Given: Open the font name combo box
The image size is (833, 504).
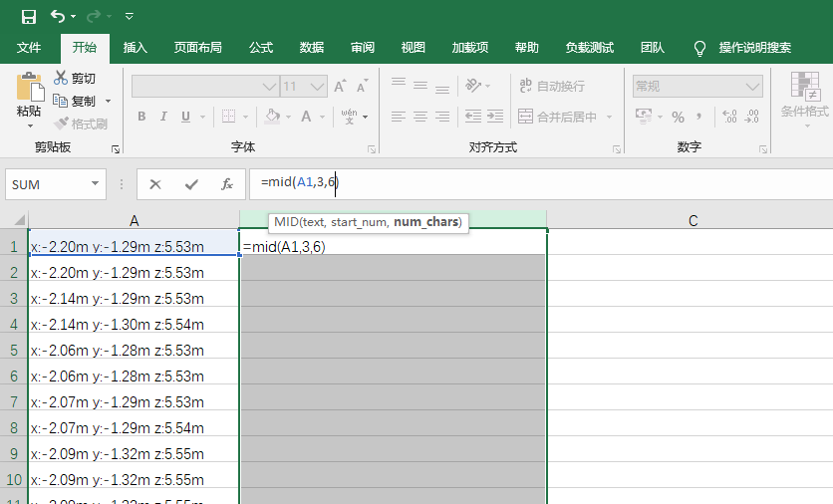Looking at the screenshot, I should pos(205,86).
